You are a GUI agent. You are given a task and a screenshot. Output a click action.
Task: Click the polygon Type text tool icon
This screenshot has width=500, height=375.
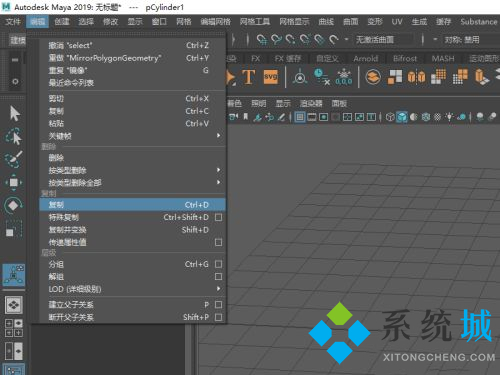(x=248, y=77)
